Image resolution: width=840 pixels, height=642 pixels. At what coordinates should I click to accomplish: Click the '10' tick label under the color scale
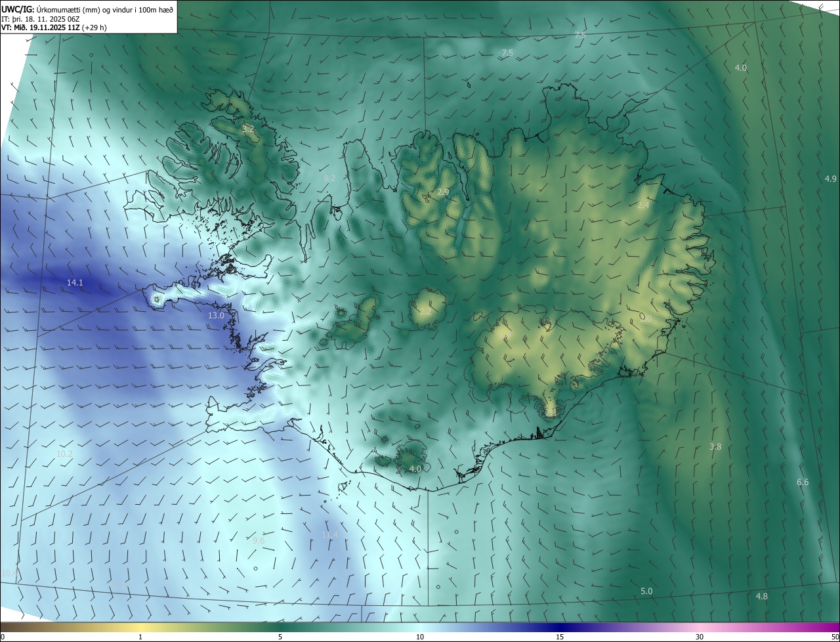pos(420,637)
